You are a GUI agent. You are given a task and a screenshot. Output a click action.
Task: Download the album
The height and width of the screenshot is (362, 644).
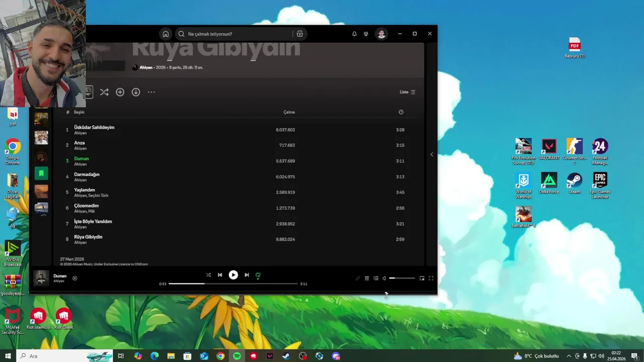136,92
